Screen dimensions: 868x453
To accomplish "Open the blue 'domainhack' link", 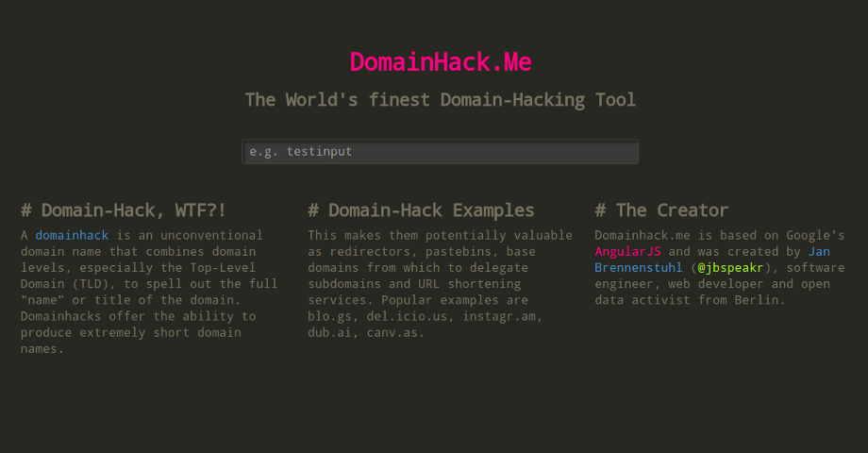I will 72,235.
